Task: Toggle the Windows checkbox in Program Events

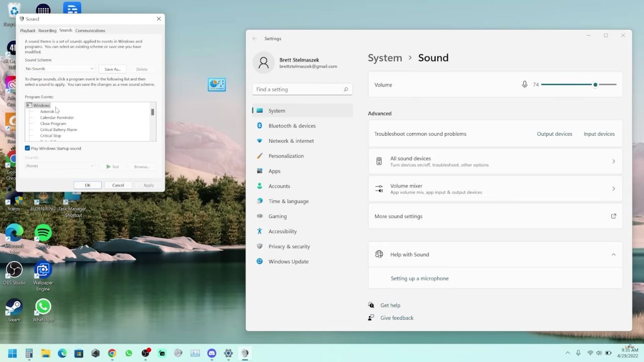Action: pos(29,105)
